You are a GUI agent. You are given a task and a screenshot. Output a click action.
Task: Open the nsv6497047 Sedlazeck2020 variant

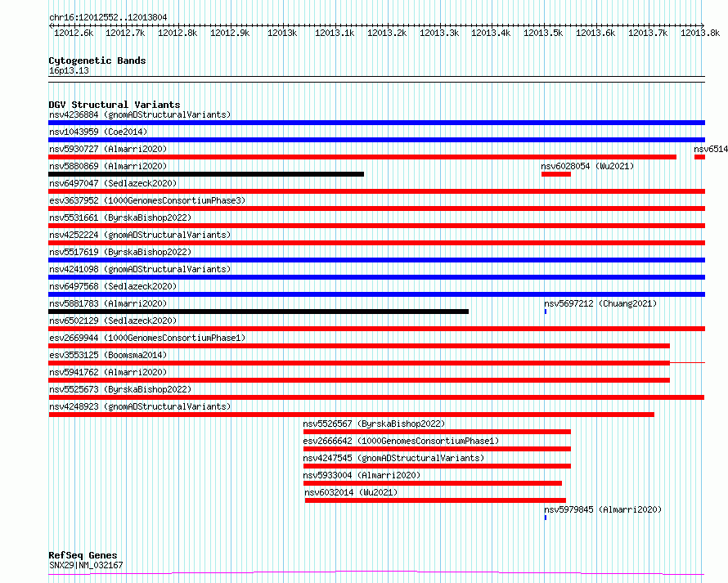point(113,183)
